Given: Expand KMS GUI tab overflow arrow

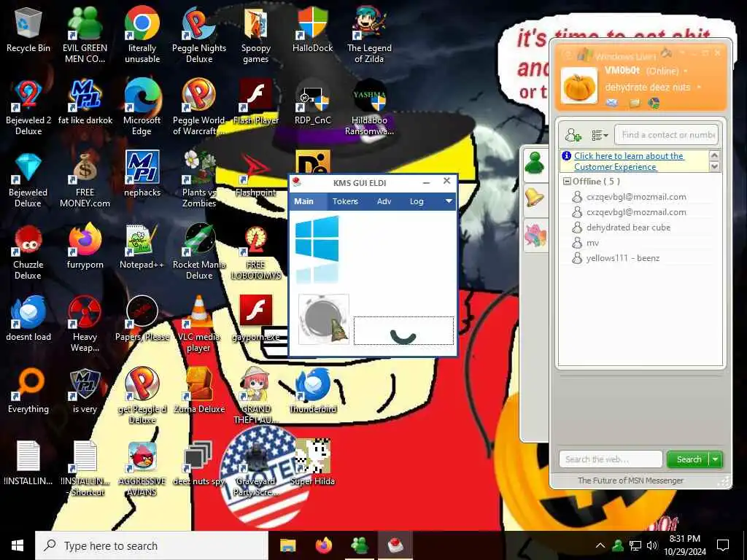Looking at the screenshot, I should [449, 201].
